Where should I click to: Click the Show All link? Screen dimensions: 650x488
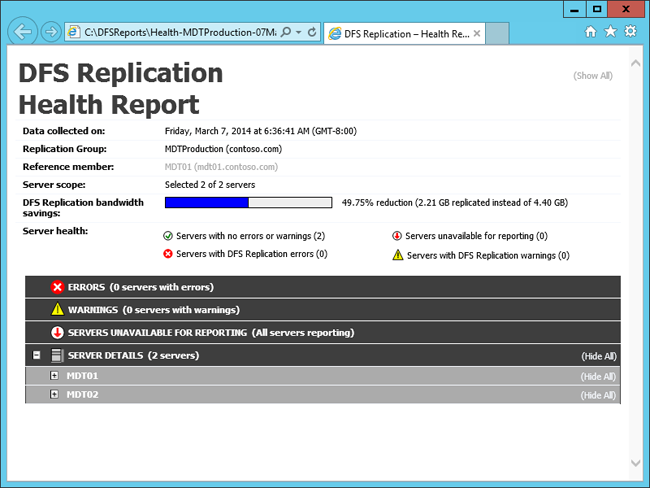(592, 75)
